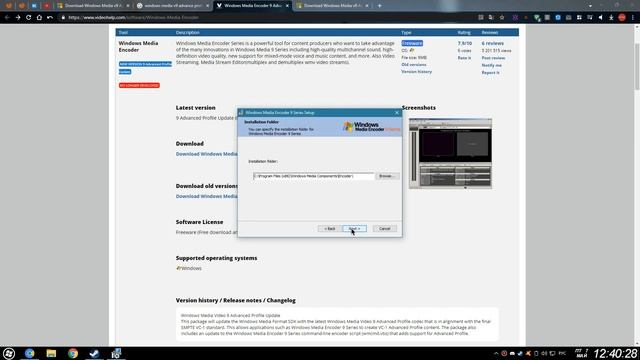Screen dimensions: 640x360
Task: Open Steam from the taskbar
Action: (94, 353)
